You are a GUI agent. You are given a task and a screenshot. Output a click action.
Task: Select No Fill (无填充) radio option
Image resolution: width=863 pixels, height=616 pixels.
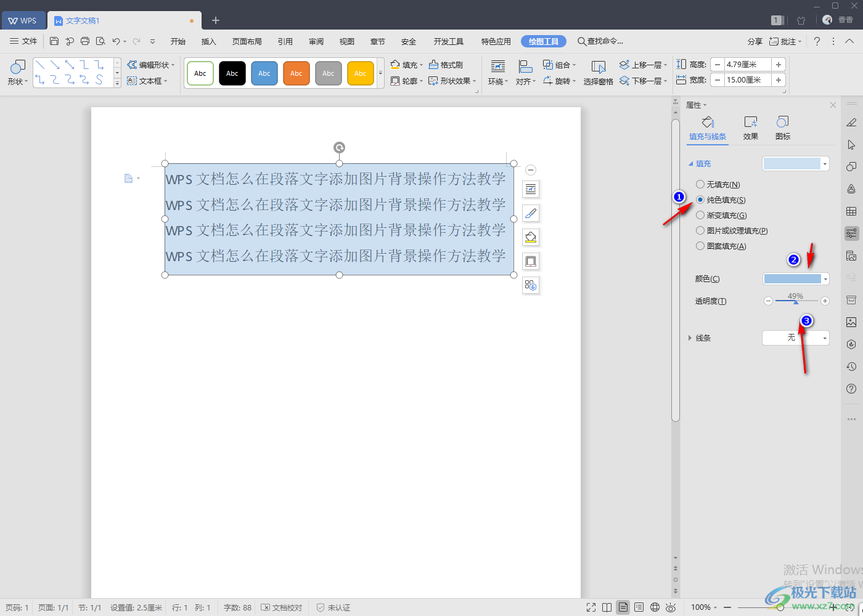pos(700,184)
